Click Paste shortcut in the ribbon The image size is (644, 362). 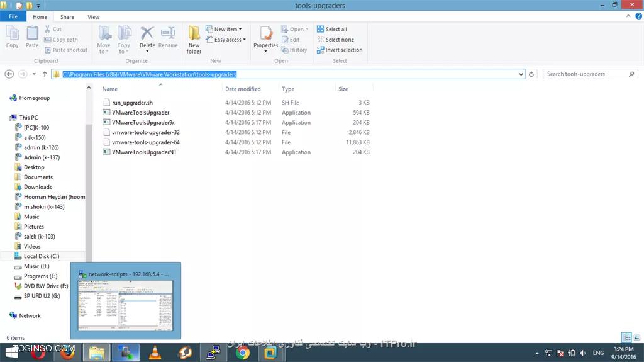[x=65, y=50]
